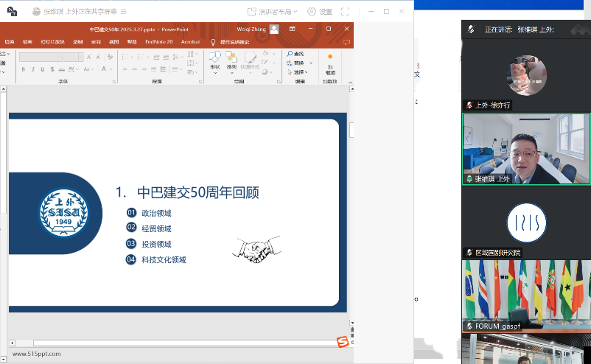Toggle bold formatting
The height and width of the screenshot is (364, 591).
(x=24, y=69)
